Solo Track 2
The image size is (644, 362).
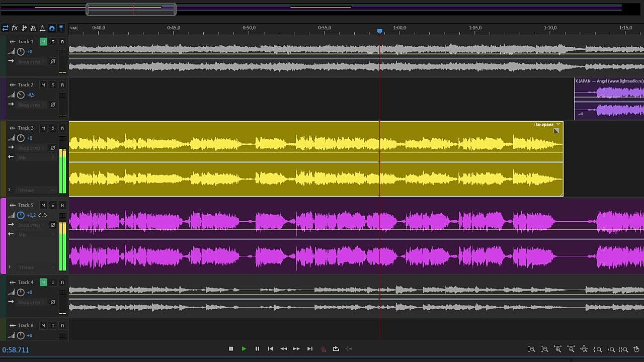tap(53, 85)
